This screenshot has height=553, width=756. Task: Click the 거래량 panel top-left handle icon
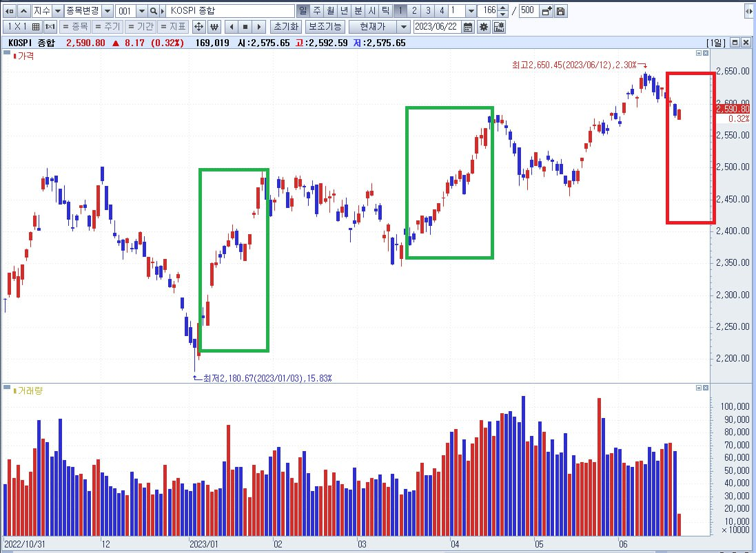tap(7, 387)
